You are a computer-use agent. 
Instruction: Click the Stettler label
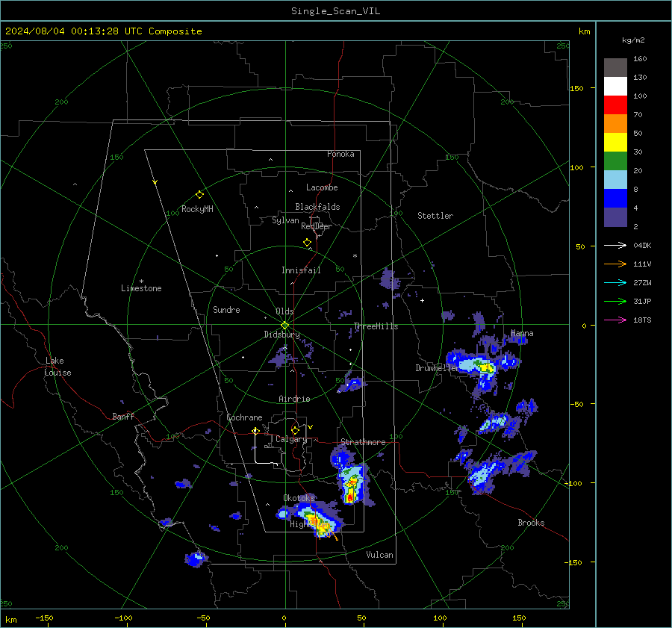coord(435,216)
